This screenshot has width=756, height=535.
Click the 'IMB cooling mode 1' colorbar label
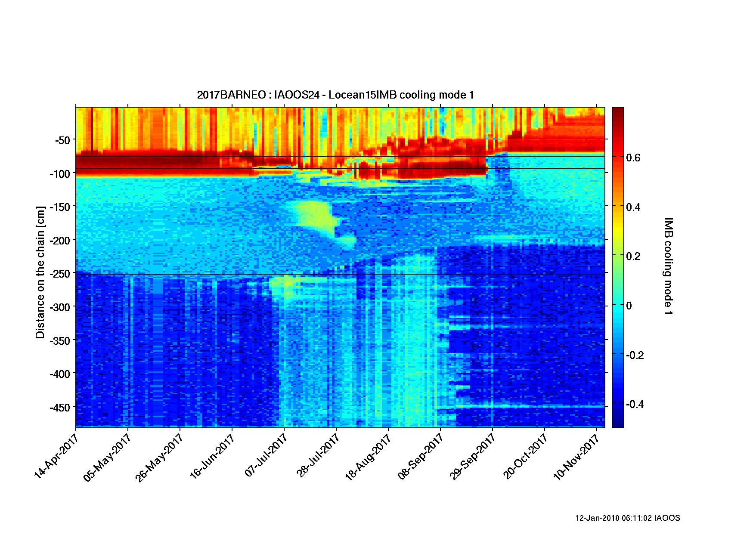(668, 266)
